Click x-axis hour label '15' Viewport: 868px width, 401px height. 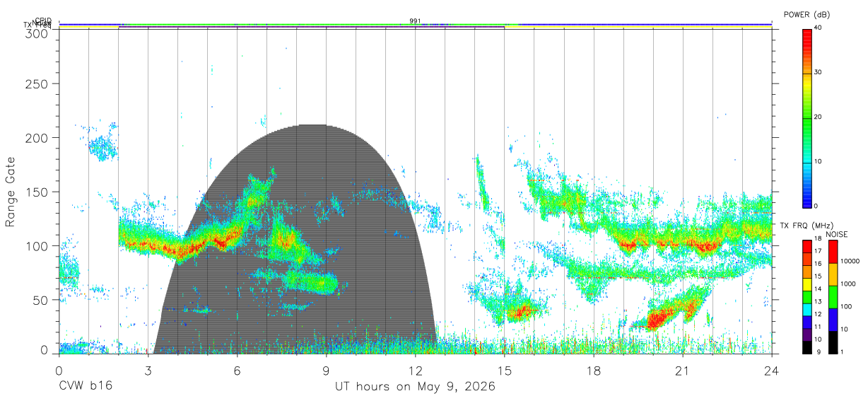505,371
